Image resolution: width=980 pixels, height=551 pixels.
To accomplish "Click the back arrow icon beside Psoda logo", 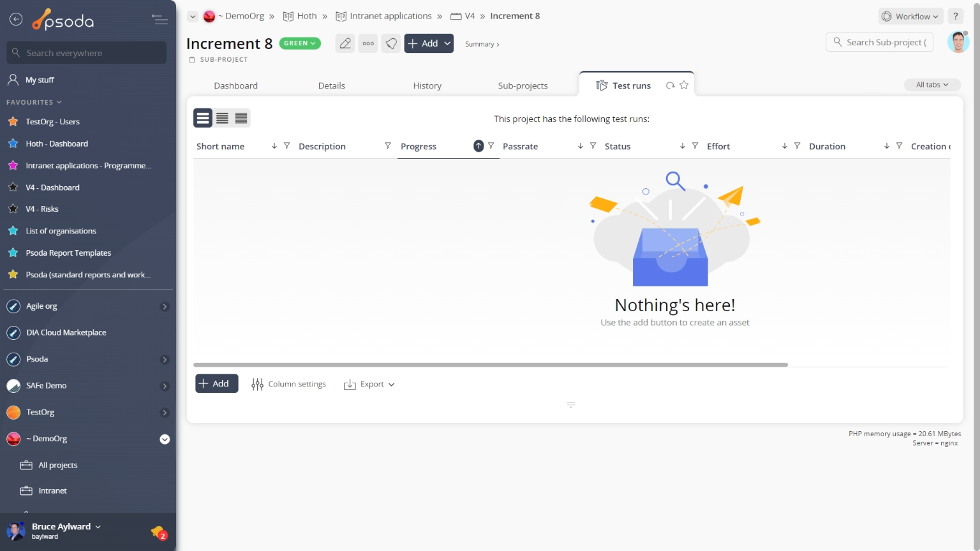I will [16, 20].
